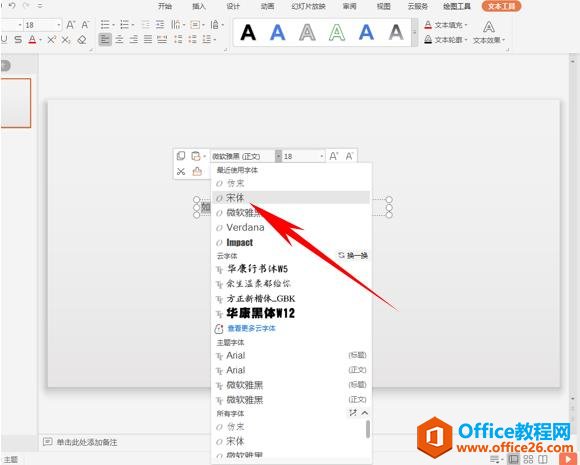The image size is (580, 465).
Task: Toggle subscript X₂ formatting
Action: (x=66, y=40)
